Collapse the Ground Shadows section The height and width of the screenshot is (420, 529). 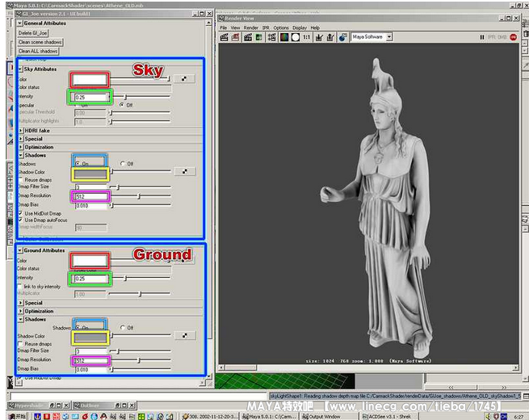coord(21,319)
